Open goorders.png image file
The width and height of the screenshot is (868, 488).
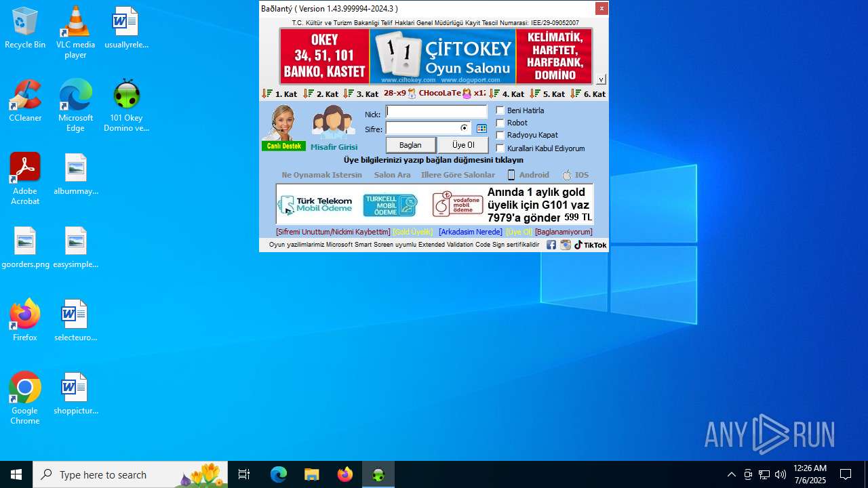point(25,247)
